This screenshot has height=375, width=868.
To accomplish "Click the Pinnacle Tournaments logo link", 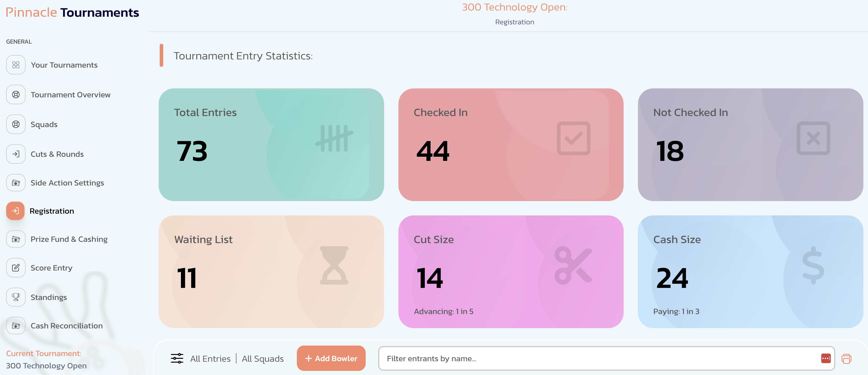I will (x=72, y=13).
